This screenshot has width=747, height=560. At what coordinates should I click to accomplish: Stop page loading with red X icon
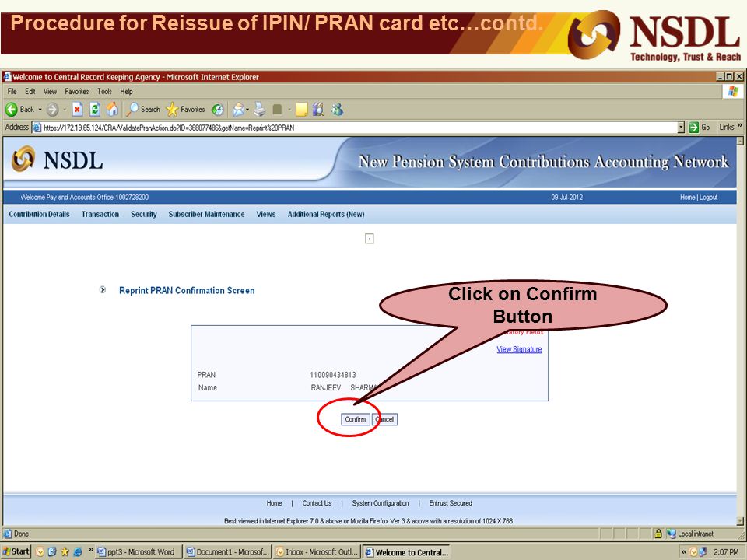(77, 110)
